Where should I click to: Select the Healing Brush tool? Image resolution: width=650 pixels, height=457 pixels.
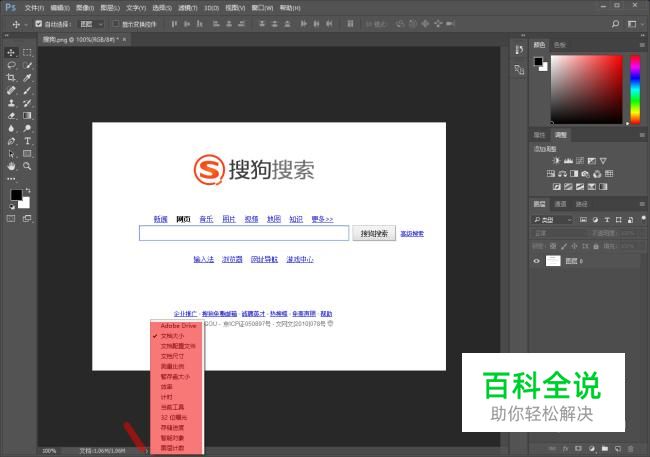(x=11, y=90)
